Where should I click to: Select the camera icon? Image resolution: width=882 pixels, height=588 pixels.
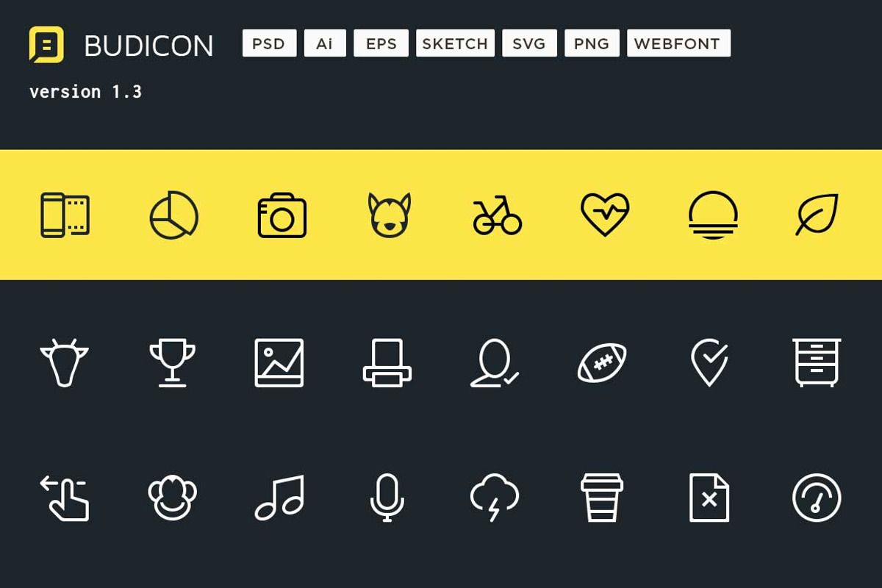(x=282, y=215)
